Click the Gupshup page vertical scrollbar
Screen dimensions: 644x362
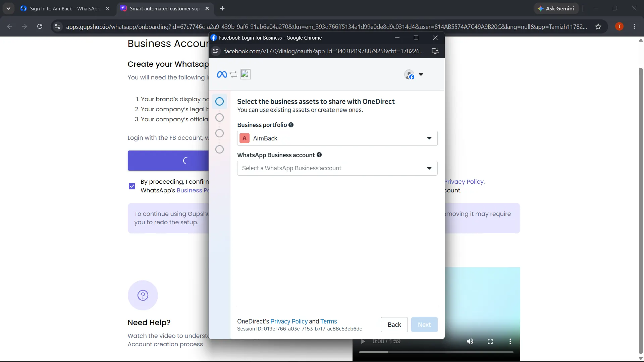[640, 210]
